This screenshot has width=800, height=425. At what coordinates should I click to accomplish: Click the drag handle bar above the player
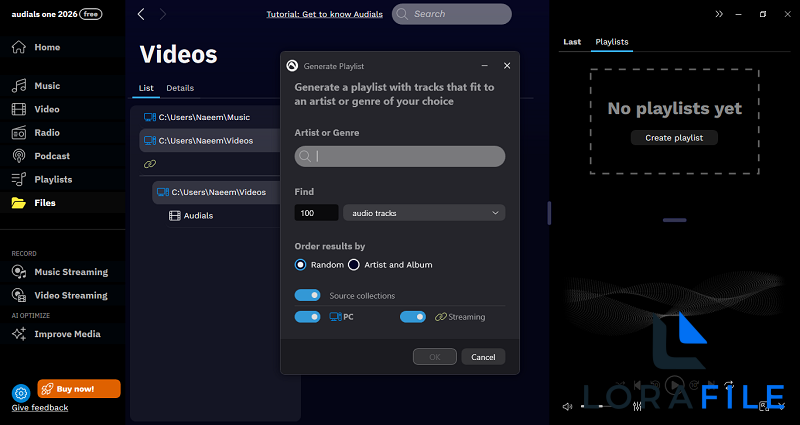pos(674,220)
